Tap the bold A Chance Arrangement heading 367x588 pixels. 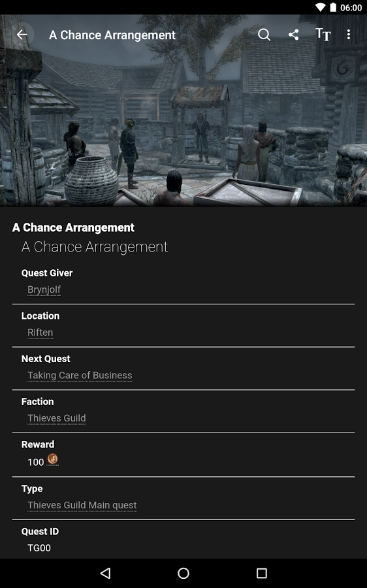point(73,227)
